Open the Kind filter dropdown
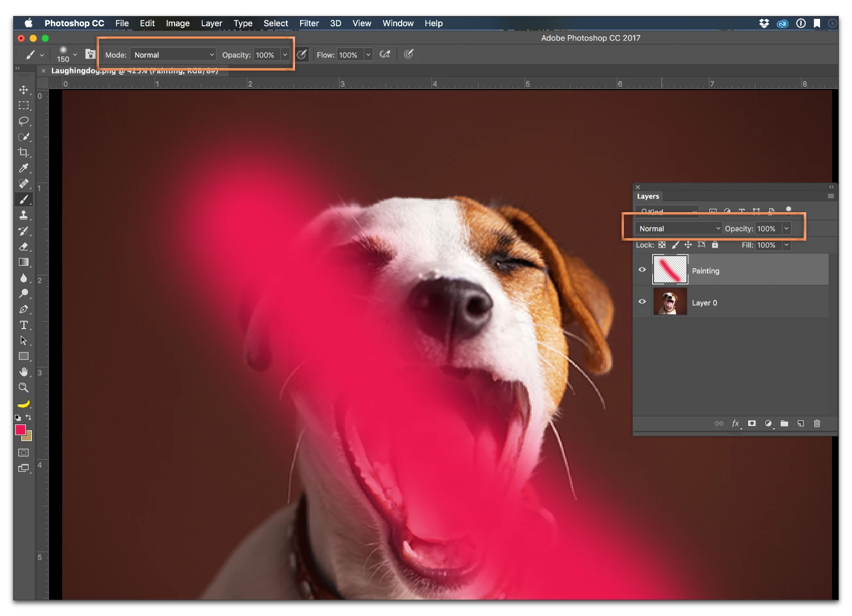852x616 pixels. tap(667, 211)
